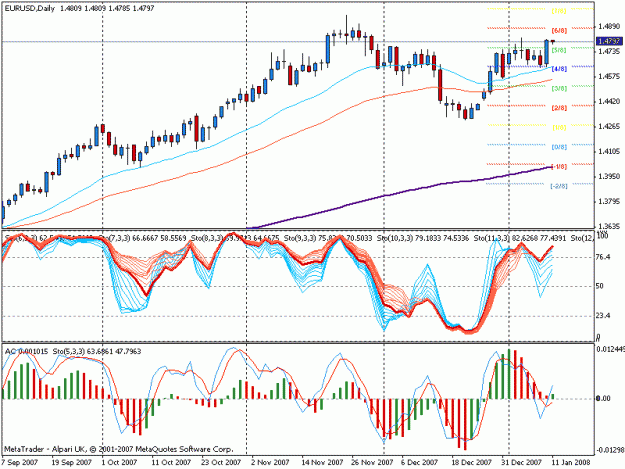Select the [4/8] Murrey level label

pos(559,69)
